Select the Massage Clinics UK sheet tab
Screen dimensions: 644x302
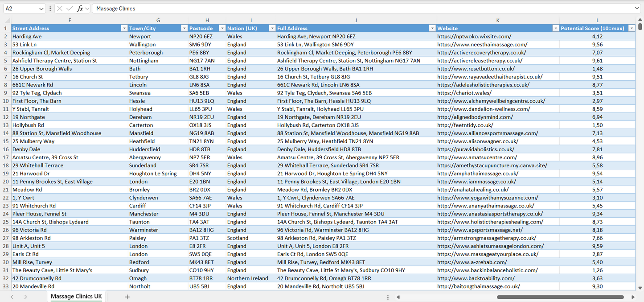pyautogui.click(x=76, y=297)
